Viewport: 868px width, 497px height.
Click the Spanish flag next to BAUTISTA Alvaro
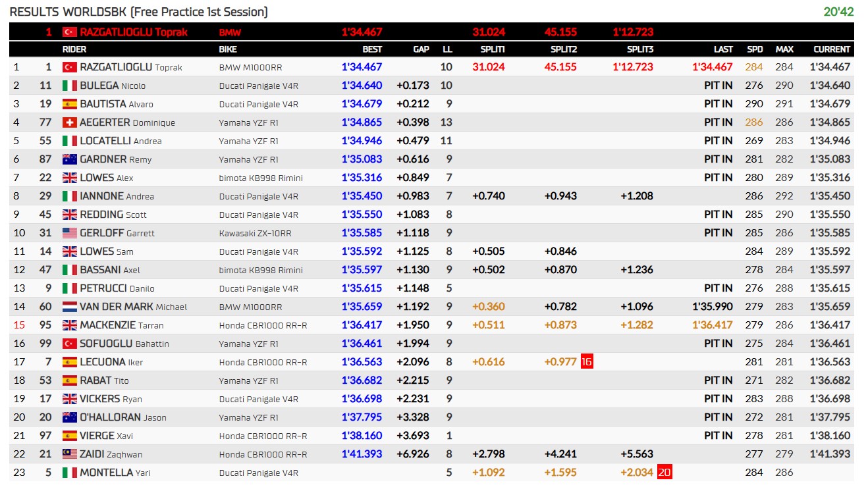(x=70, y=104)
